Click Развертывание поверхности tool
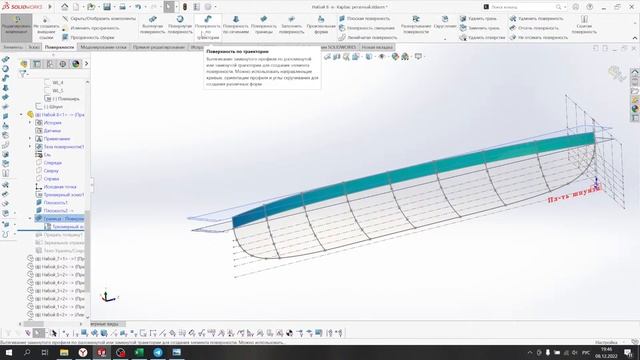The image size is (640, 360). tap(416, 25)
